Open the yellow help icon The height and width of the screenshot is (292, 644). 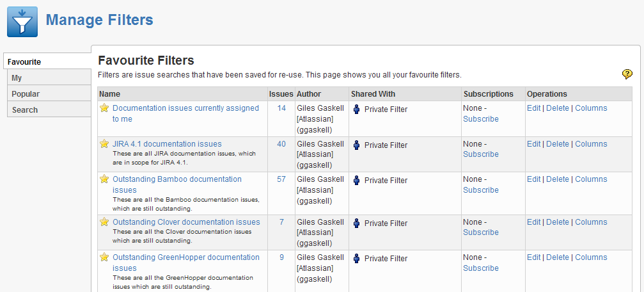[x=627, y=74]
